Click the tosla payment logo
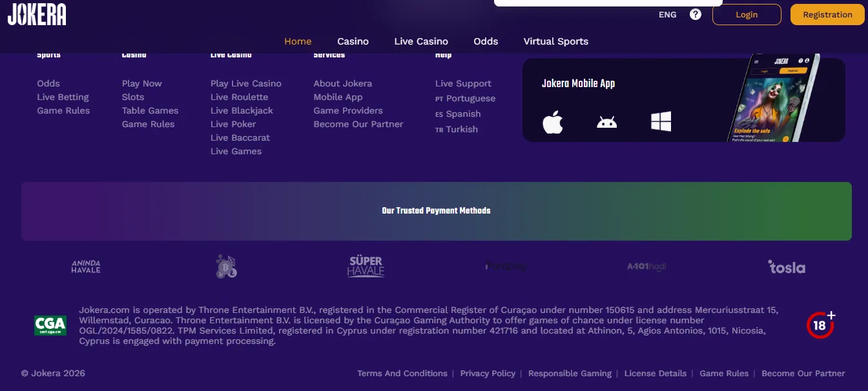This screenshot has height=391, width=868. click(x=787, y=266)
